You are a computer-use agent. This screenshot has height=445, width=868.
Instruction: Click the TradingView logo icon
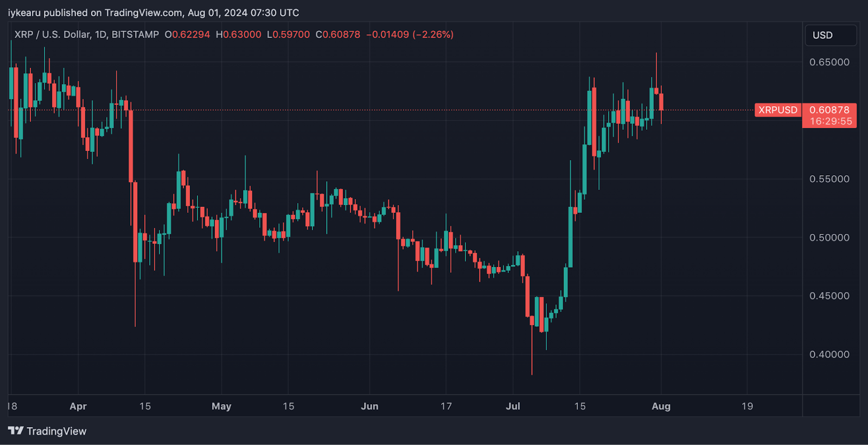[16, 431]
